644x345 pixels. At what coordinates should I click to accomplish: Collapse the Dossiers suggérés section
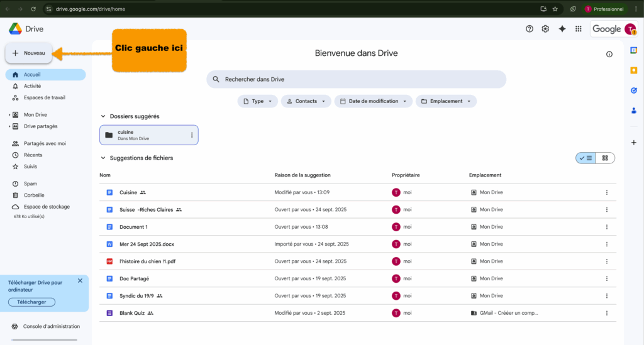coord(103,116)
